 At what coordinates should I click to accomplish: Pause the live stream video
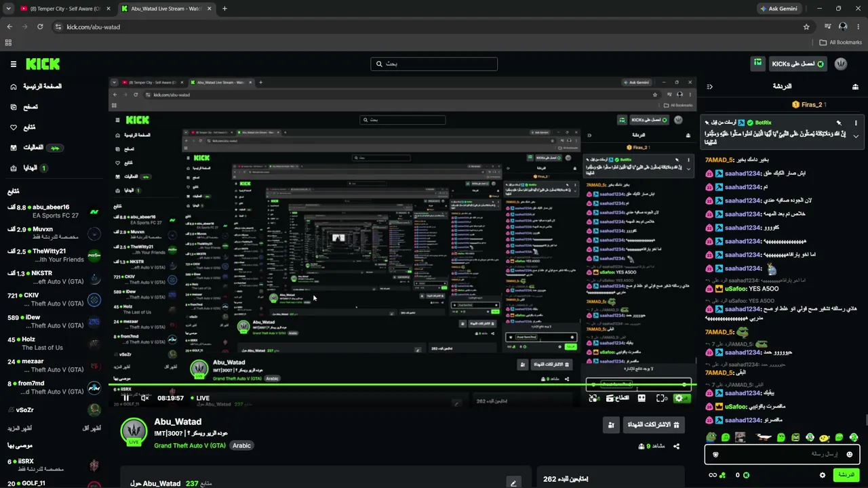coord(126,398)
